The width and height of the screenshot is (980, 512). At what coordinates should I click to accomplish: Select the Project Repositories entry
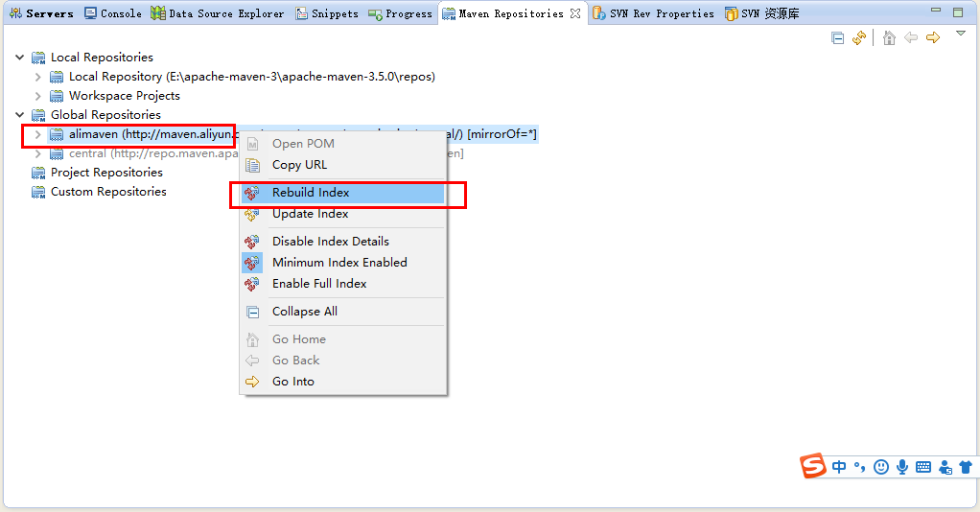pos(106,173)
